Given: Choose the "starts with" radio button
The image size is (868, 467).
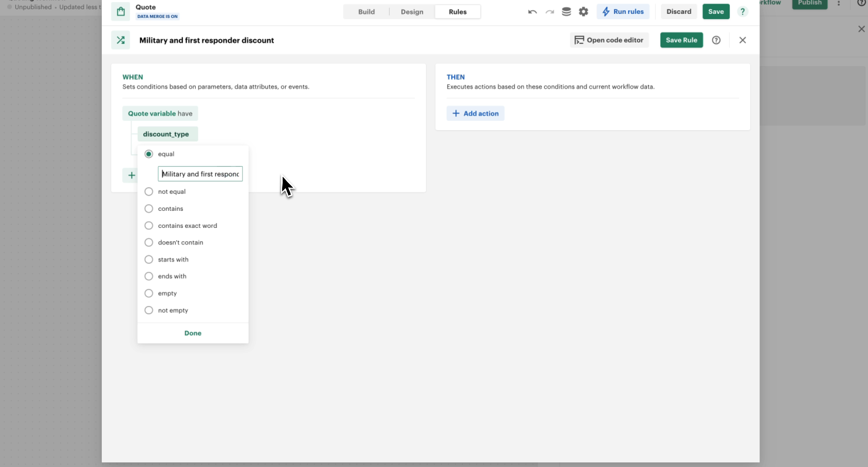Looking at the screenshot, I should [x=149, y=260].
